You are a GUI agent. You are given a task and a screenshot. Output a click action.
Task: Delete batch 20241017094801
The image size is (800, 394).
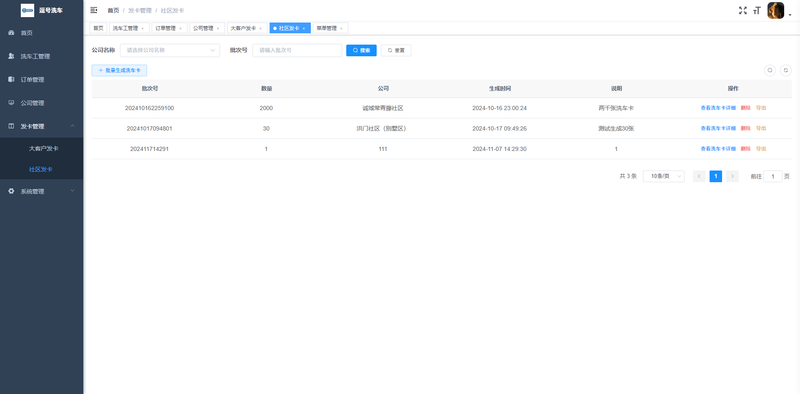point(745,129)
